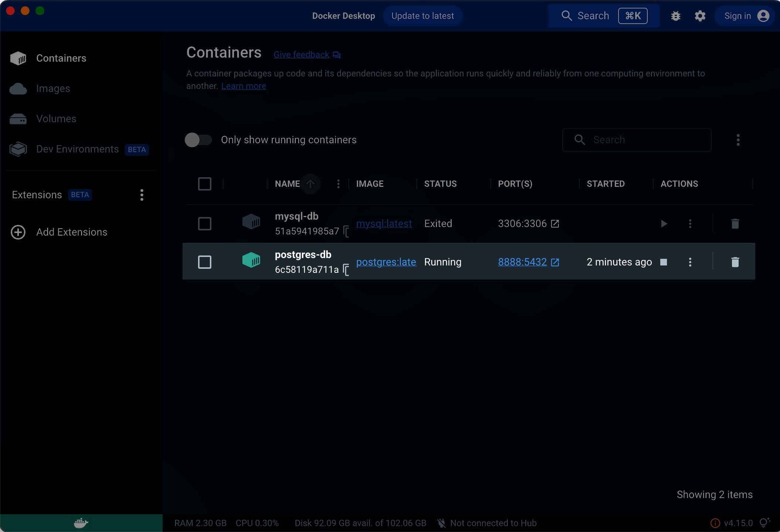780x532 pixels.
Task: Go to Images in the sidebar
Action: 53,89
